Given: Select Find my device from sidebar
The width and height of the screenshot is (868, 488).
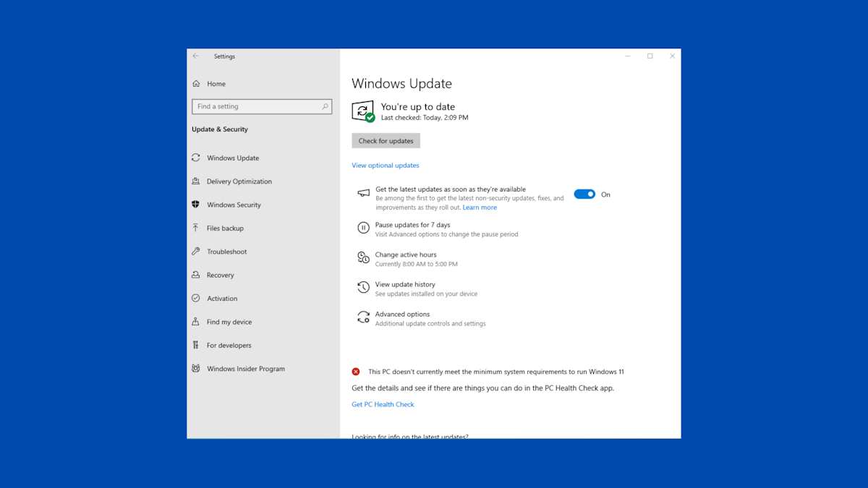Looking at the screenshot, I should 226,321.
